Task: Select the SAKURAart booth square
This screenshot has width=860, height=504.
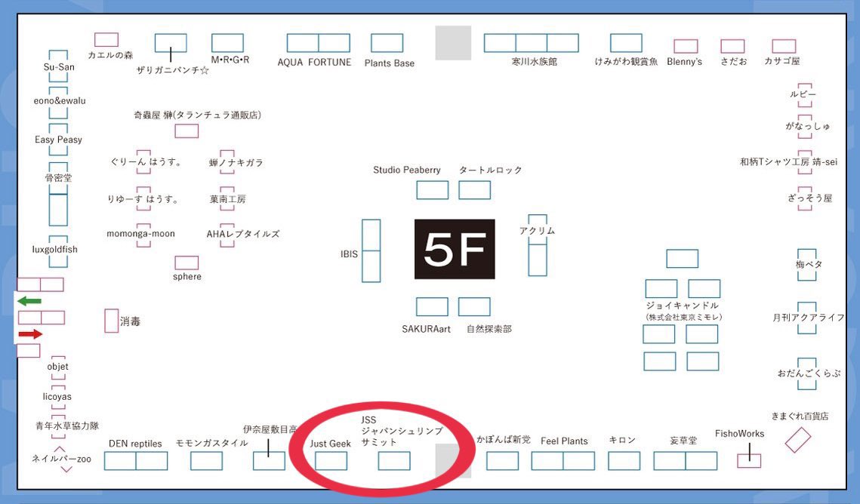Action: pos(431,306)
